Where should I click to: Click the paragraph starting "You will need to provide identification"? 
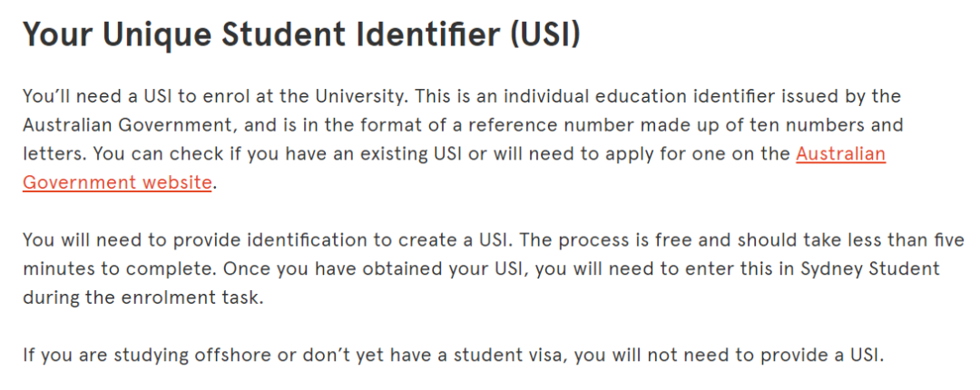pos(494,268)
